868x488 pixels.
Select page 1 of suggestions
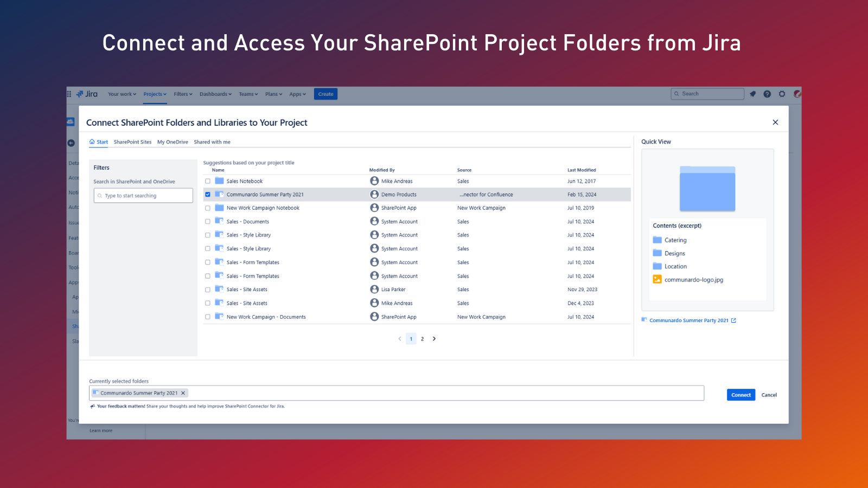[411, 339]
